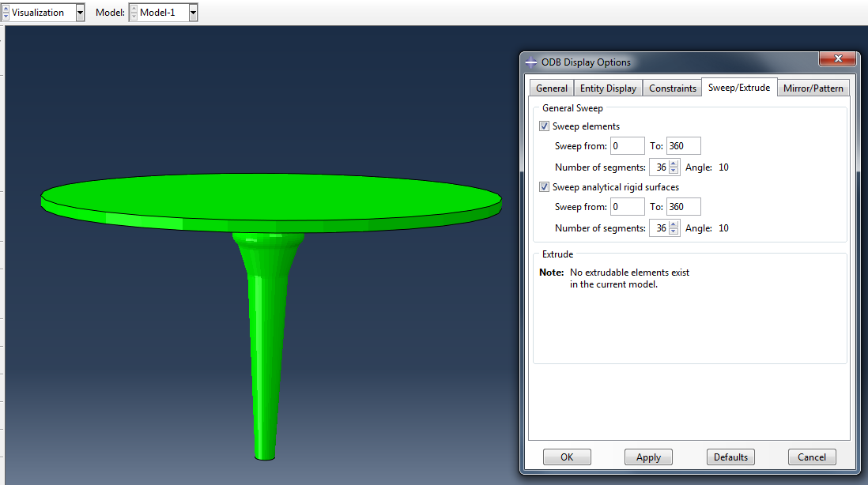Switch to the Mirror/Pattern tab
The image size is (868, 485).
pyautogui.click(x=813, y=88)
